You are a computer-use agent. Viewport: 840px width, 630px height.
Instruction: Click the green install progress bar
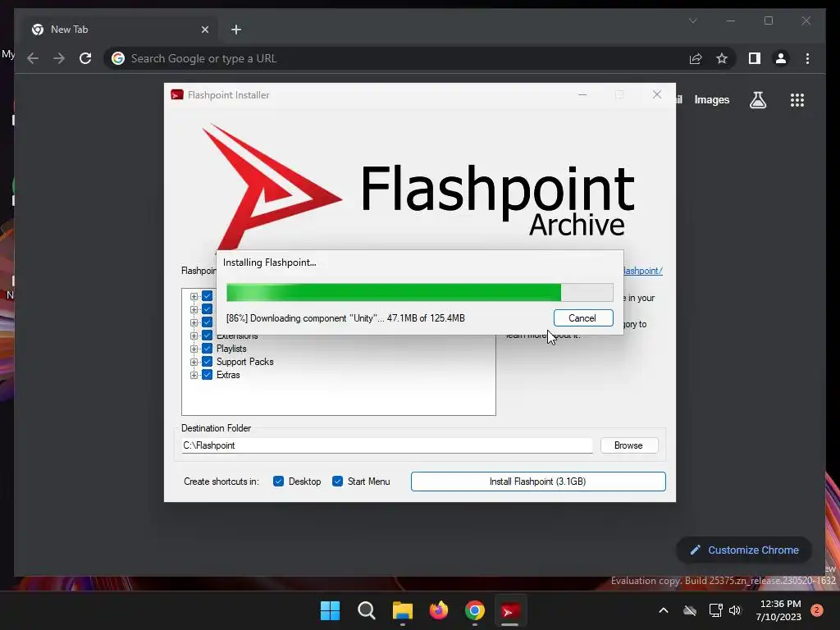pyautogui.click(x=419, y=293)
